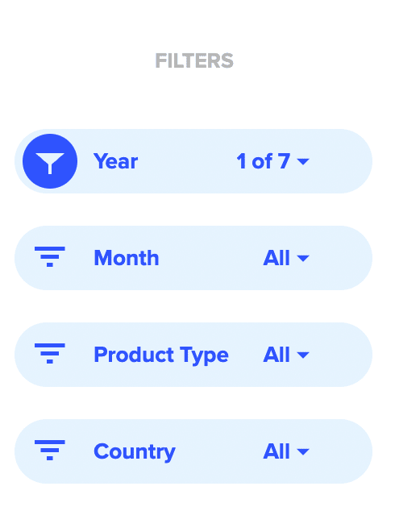The image size is (395, 532).
Task: Click empty area of Country filter pill
Action: (x=219, y=451)
